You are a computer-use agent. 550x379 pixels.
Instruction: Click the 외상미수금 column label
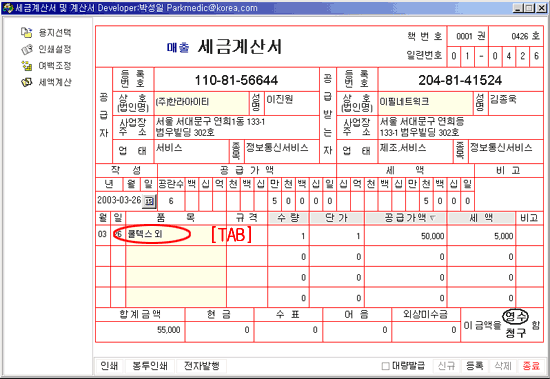click(425, 314)
